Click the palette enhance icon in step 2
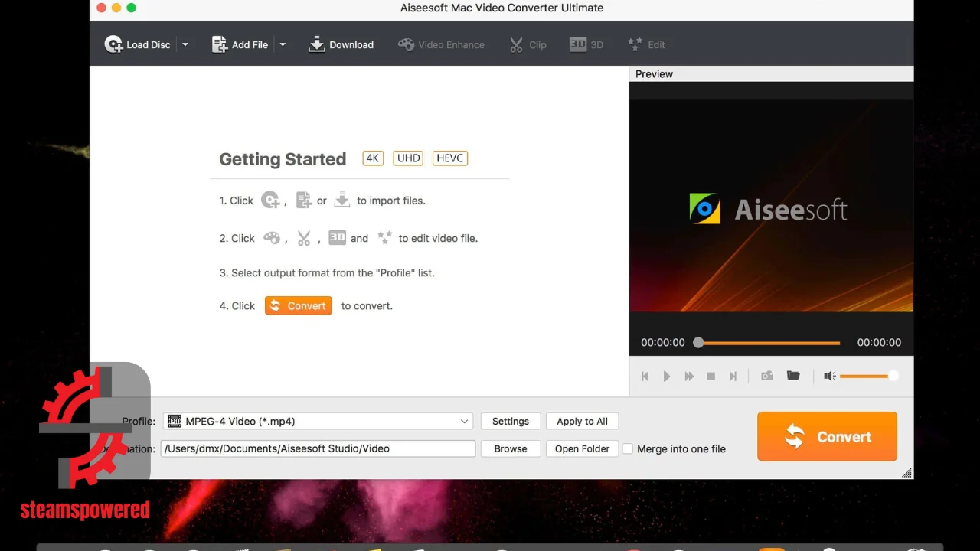Image resolution: width=980 pixels, height=551 pixels. pos(272,238)
